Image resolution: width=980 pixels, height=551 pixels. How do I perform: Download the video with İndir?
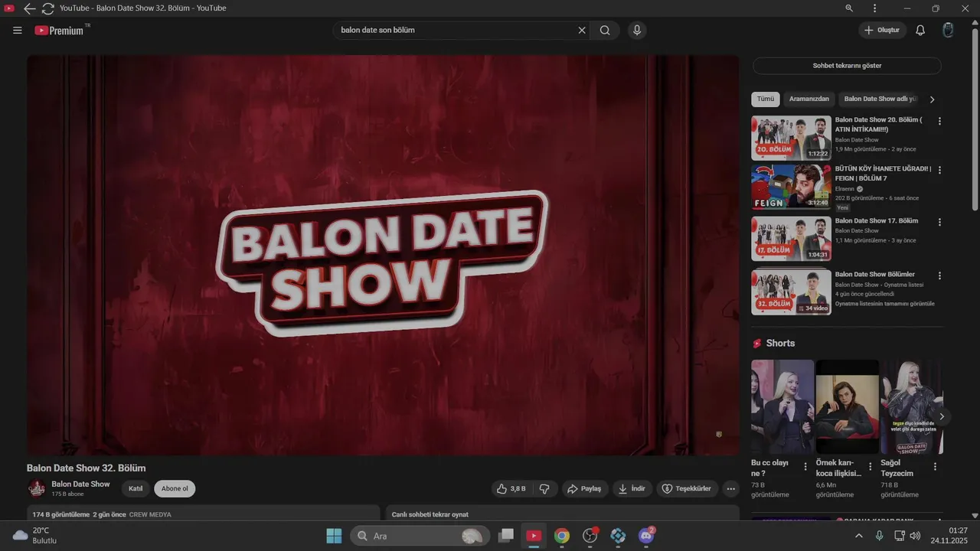click(632, 488)
